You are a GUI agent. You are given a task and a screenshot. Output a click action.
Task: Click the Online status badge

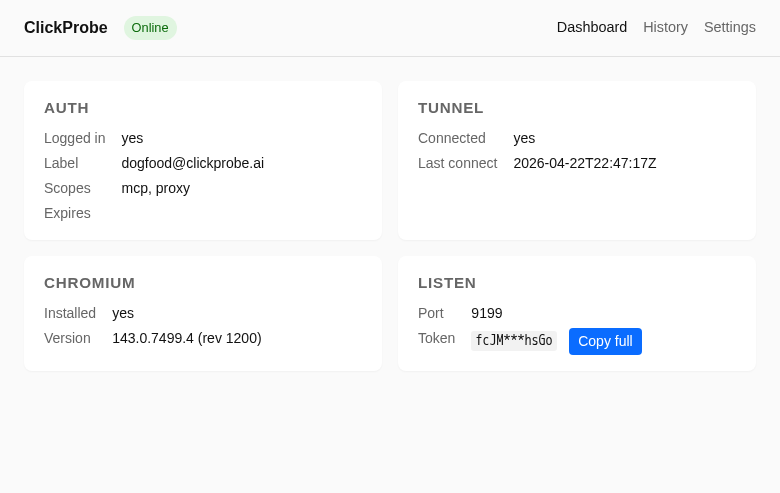(x=150, y=28)
